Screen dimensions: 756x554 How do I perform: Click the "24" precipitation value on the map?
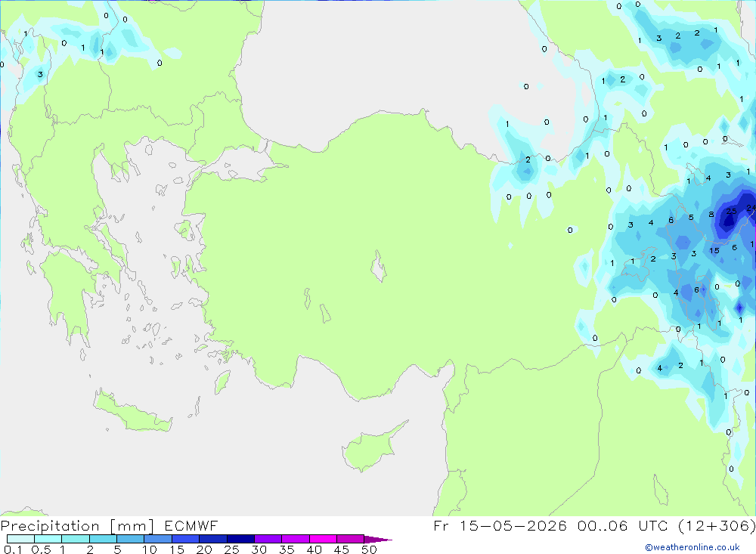click(751, 208)
